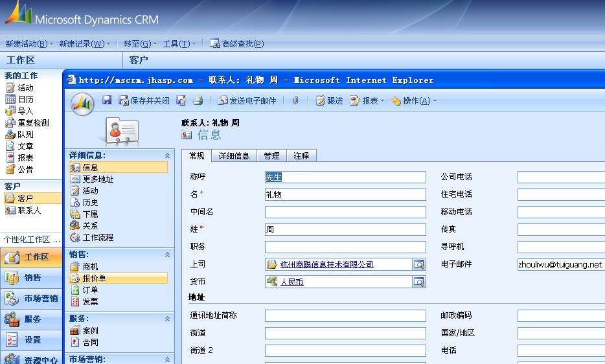The width and height of the screenshot is (605, 364).
Task: Click the Save floppy disk icon
Action: point(107,100)
